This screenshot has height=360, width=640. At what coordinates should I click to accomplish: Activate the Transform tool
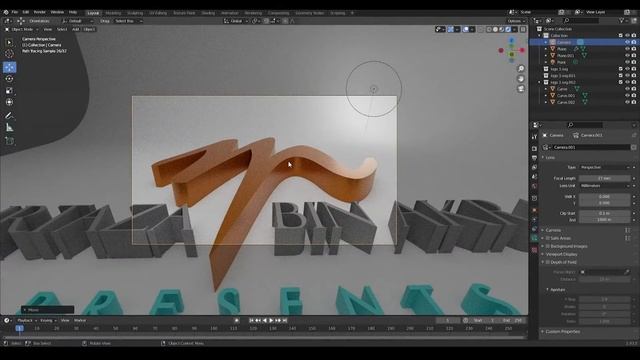click(9, 102)
